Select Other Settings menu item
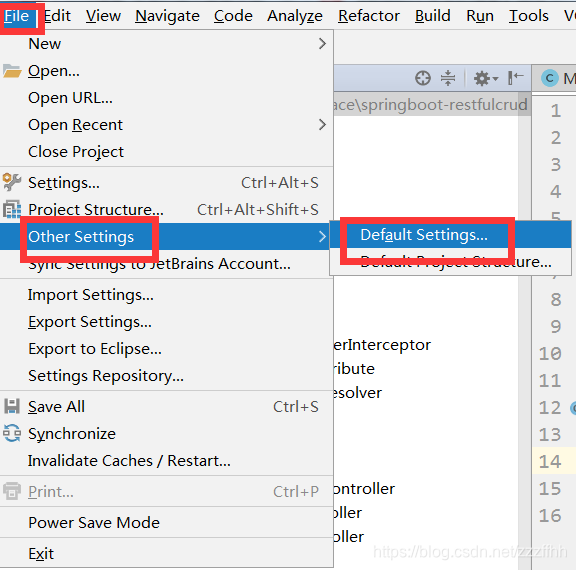The width and height of the screenshot is (576, 570). click(x=166, y=237)
